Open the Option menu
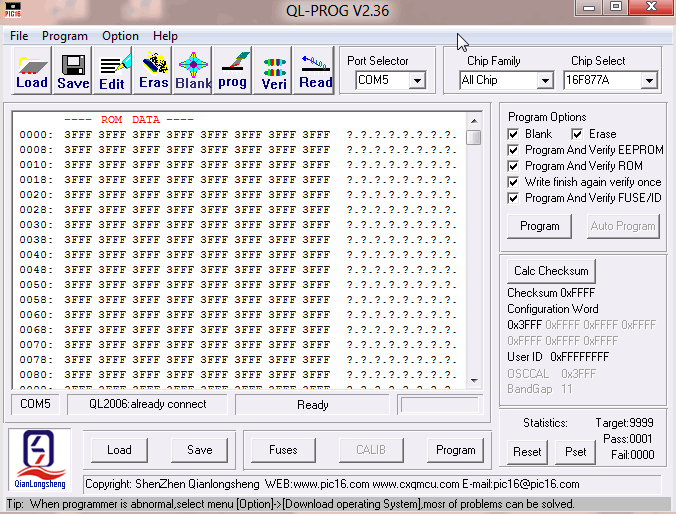This screenshot has width=676, height=514. 120,36
